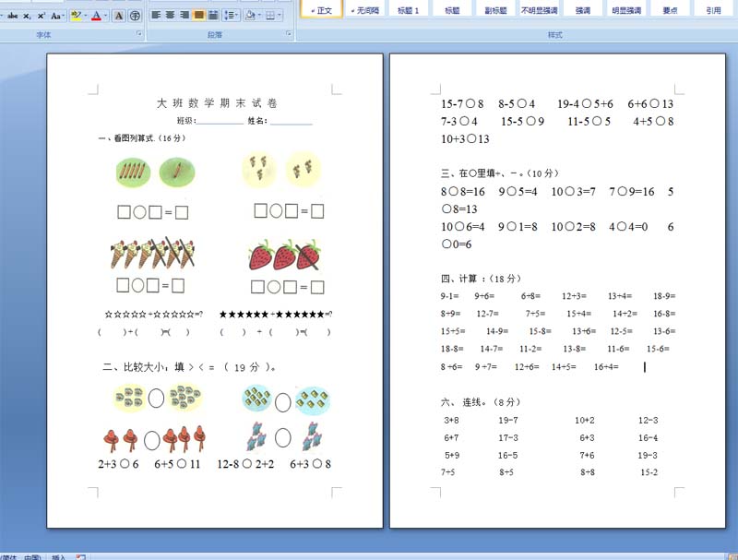738x560 pixels.
Task: Click the 9-1= calculation
Action: 449,296
